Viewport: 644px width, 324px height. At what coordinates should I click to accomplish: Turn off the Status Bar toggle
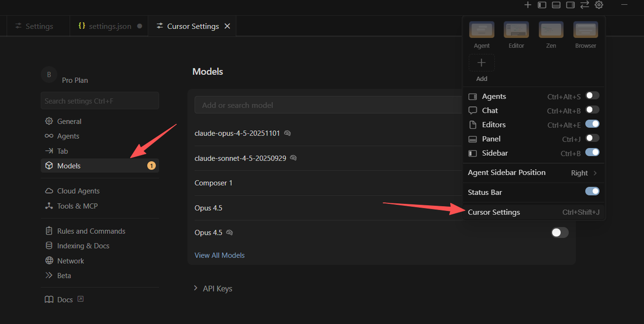pyautogui.click(x=592, y=191)
